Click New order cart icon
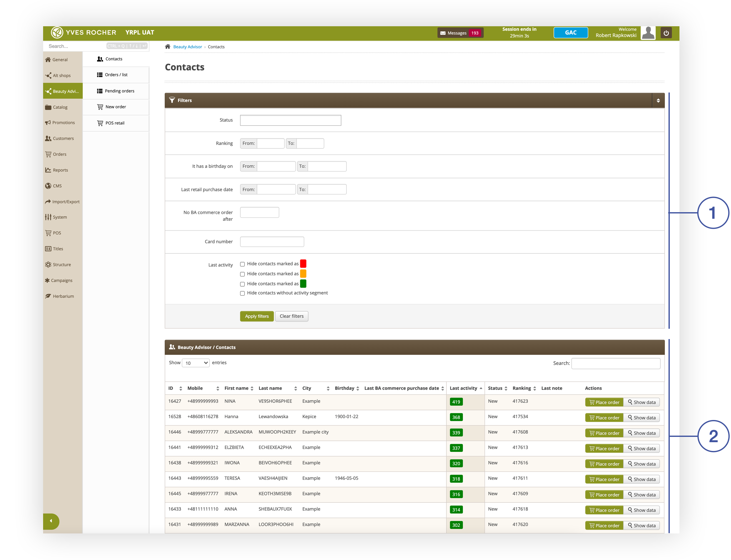 tap(100, 107)
